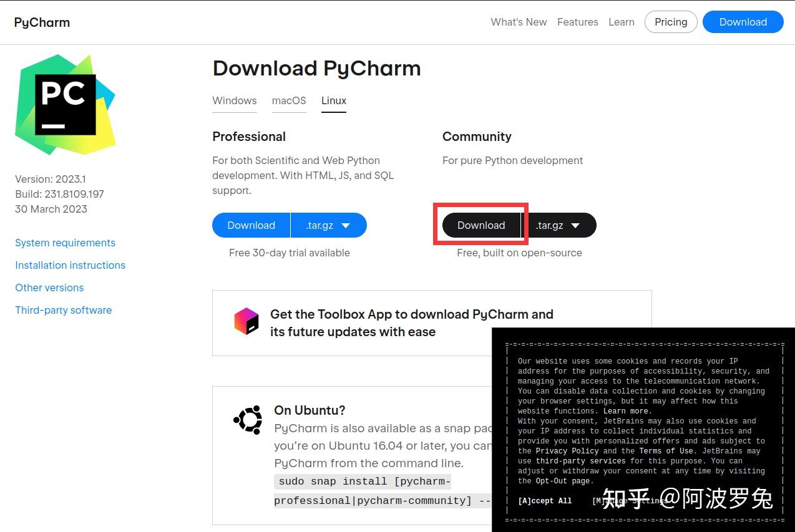Viewport: 795px width, 532px height.
Task: Click the Ubuntu logo icon
Action: pos(248,420)
